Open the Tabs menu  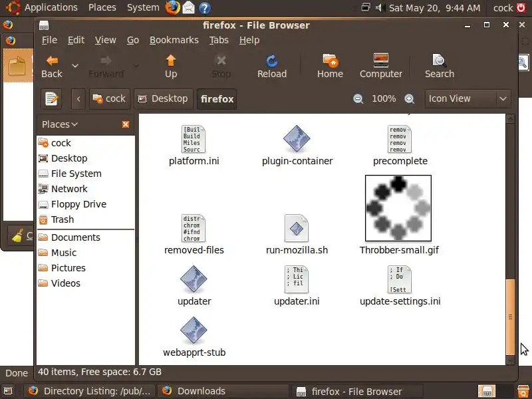point(219,40)
